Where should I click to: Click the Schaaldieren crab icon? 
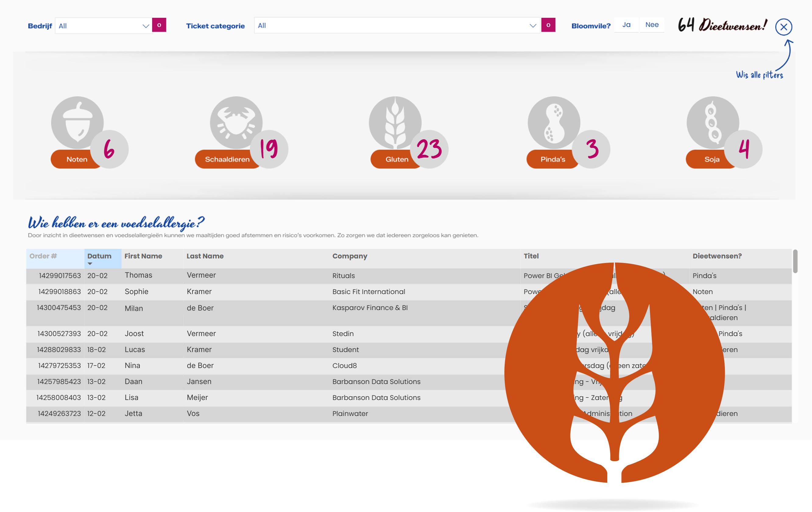(x=236, y=123)
